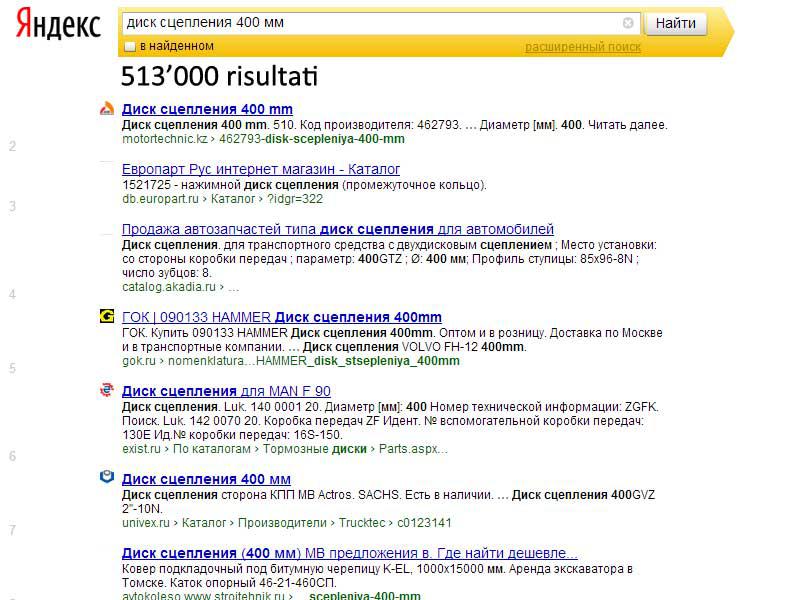
Task: Clear the search query with the X icon
Action: [628, 23]
